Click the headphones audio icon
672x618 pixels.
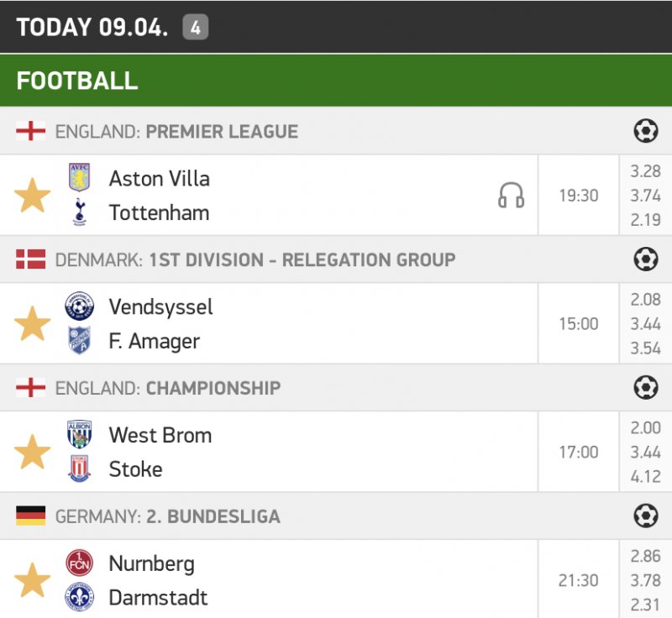click(x=511, y=196)
